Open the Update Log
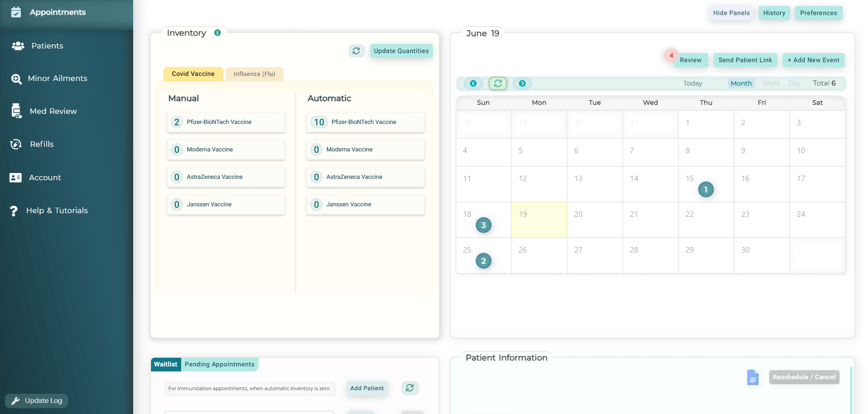Image resolution: width=868 pixels, height=414 pixels. tap(37, 401)
